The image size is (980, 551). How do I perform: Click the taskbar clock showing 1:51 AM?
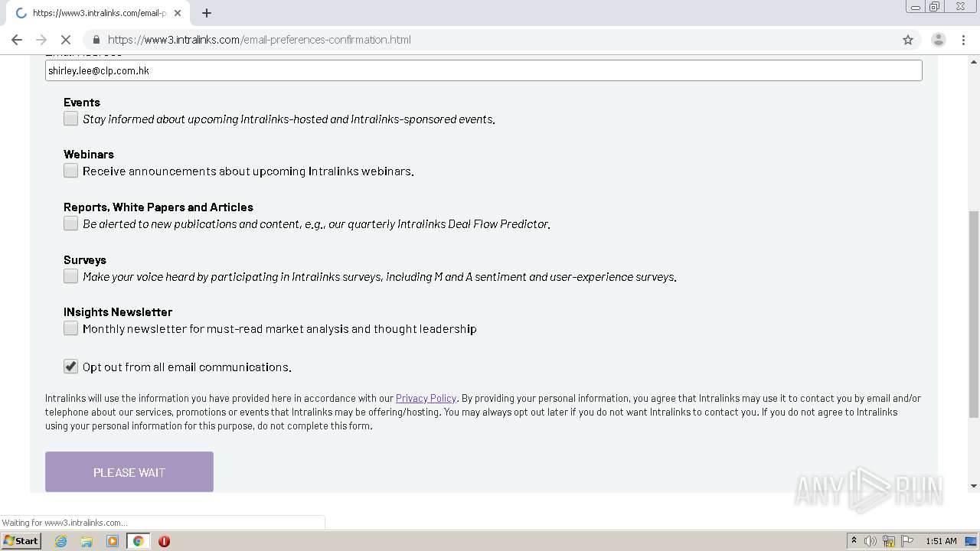[x=941, y=541]
